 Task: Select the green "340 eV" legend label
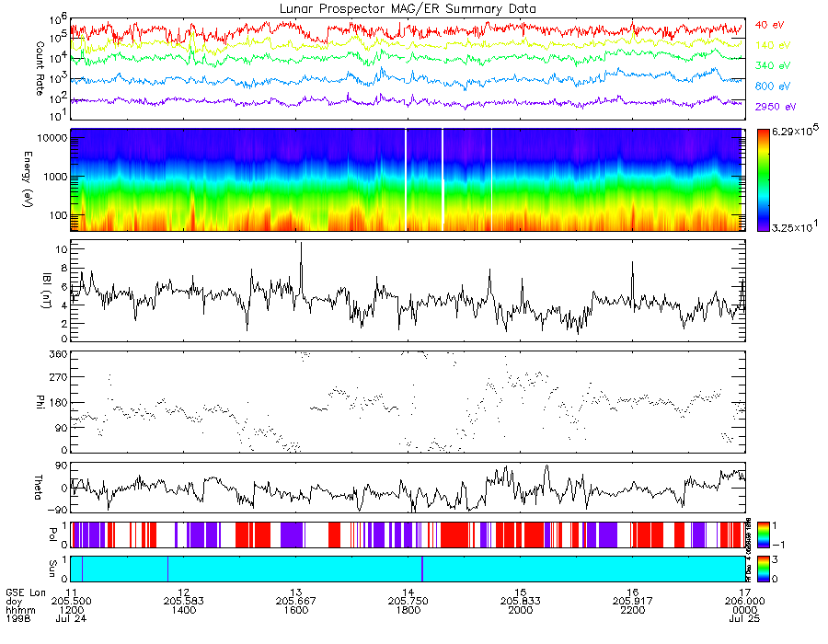click(773, 65)
